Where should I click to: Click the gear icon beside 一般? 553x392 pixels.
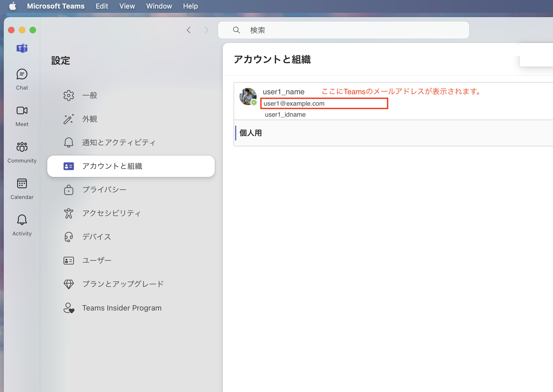pos(69,95)
